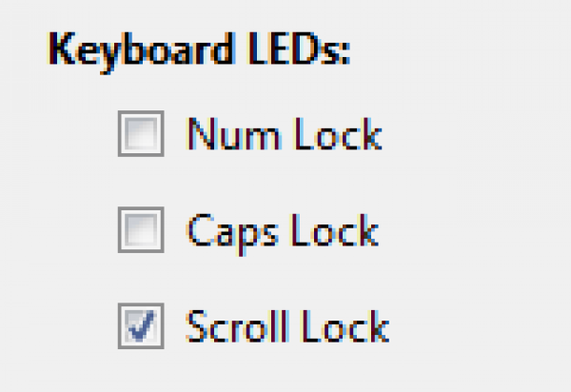This screenshot has width=571, height=392.
Task: Tick the empty box beside Num Lock
Action: point(141,133)
